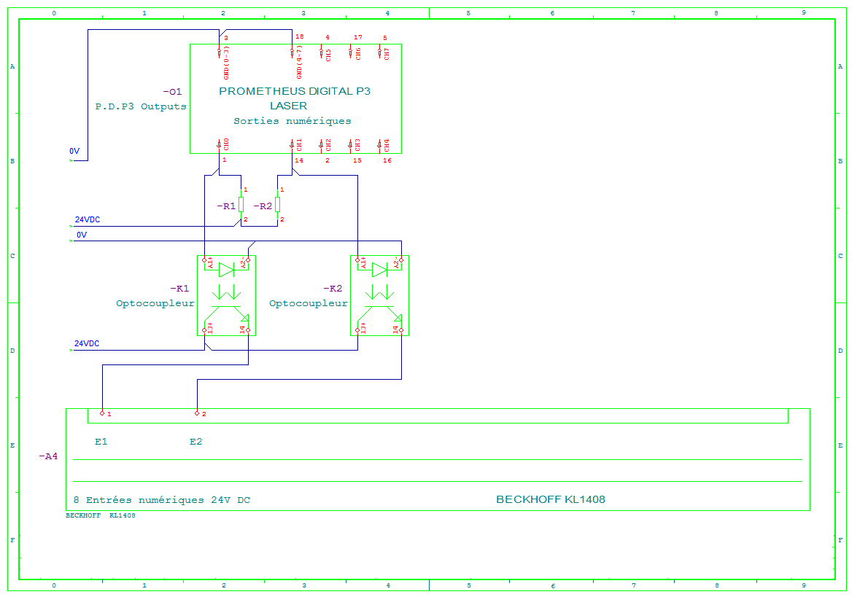Select the phototransistor symbol in K1
Viewport: 868px width, 605px height.
click(x=226, y=314)
